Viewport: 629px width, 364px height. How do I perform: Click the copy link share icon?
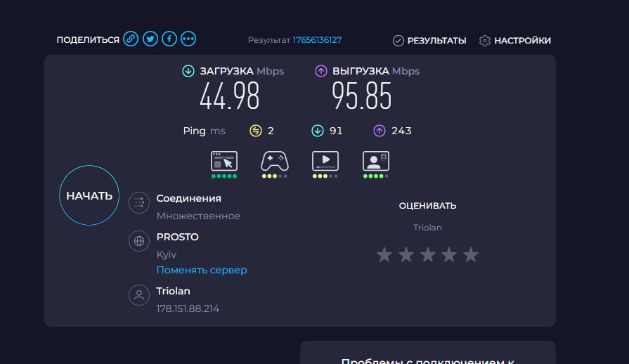click(131, 39)
